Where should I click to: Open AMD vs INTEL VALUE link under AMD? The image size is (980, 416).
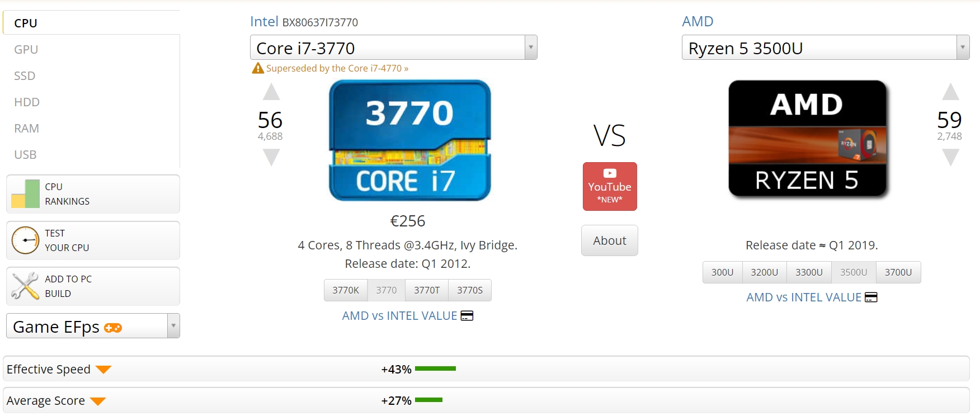(x=804, y=297)
